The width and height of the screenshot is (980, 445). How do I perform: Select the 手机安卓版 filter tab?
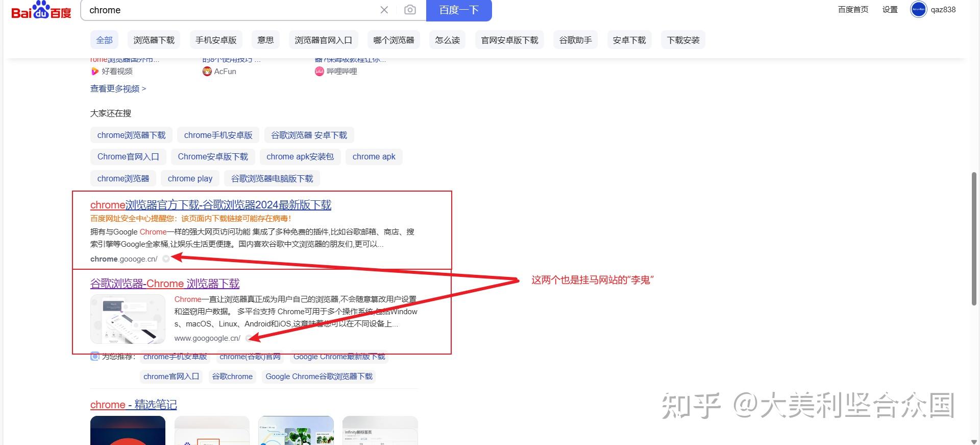[216, 40]
